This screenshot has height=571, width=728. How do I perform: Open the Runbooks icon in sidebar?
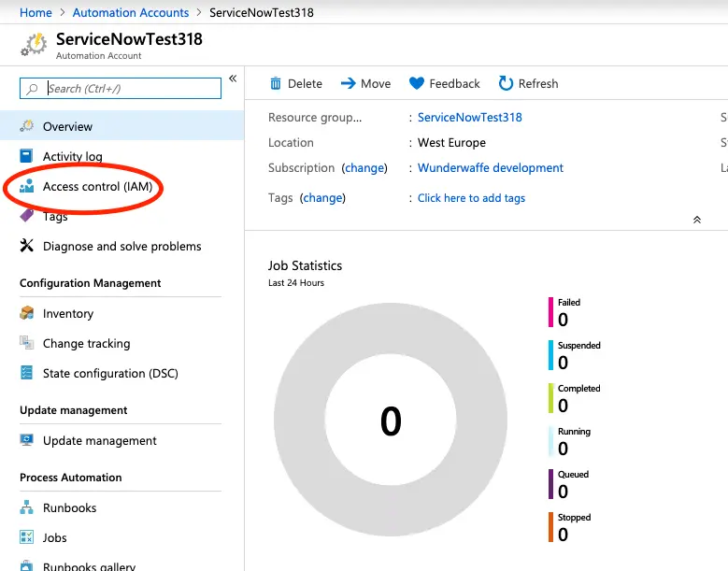coord(26,507)
